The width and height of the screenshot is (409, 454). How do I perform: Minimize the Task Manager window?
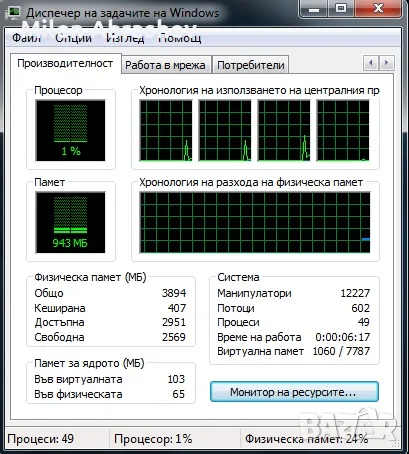(313, 8)
